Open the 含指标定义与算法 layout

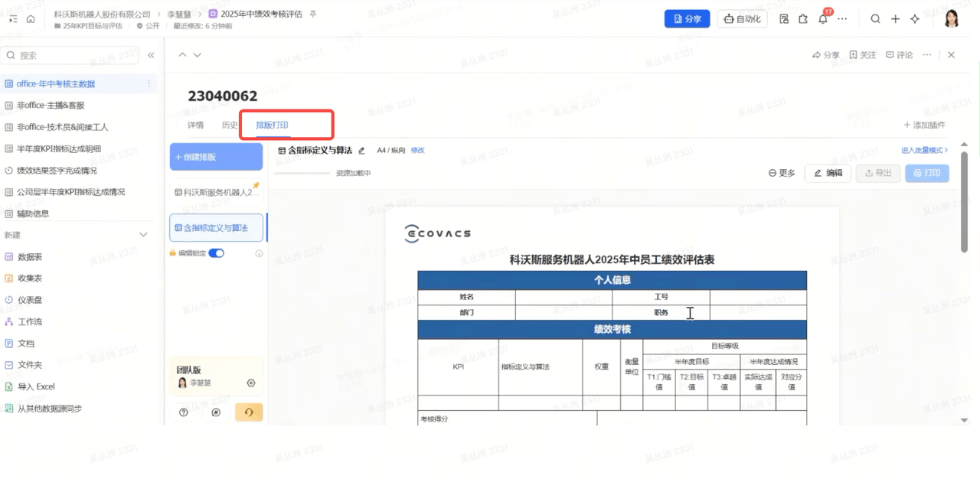pos(217,228)
